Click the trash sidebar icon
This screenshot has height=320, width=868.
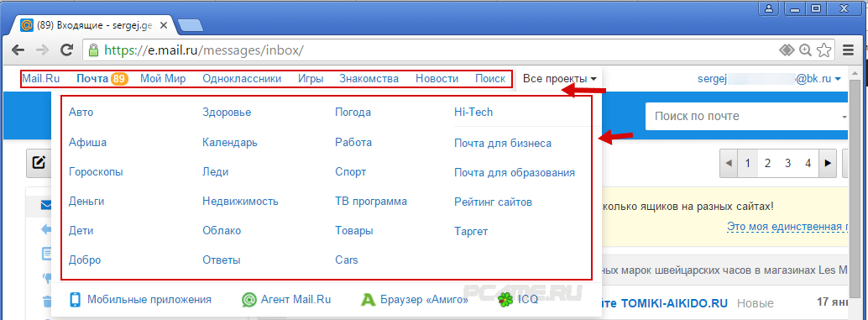point(47,302)
